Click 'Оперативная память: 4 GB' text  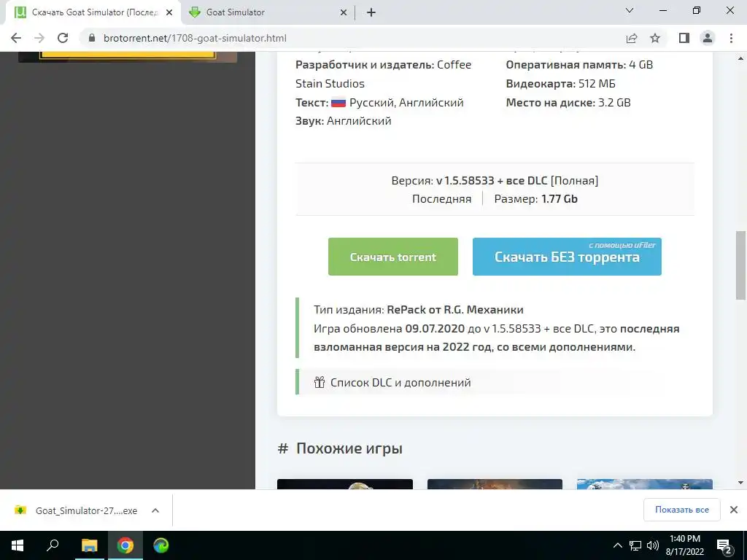[579, 65]
